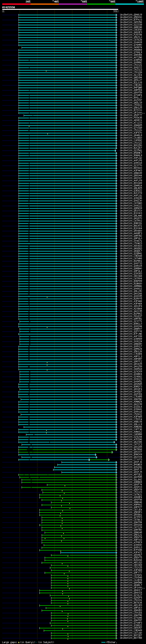Click the 'Large gaps' legend text
This screenshot has width=146, height=644.
pos(10,642)
